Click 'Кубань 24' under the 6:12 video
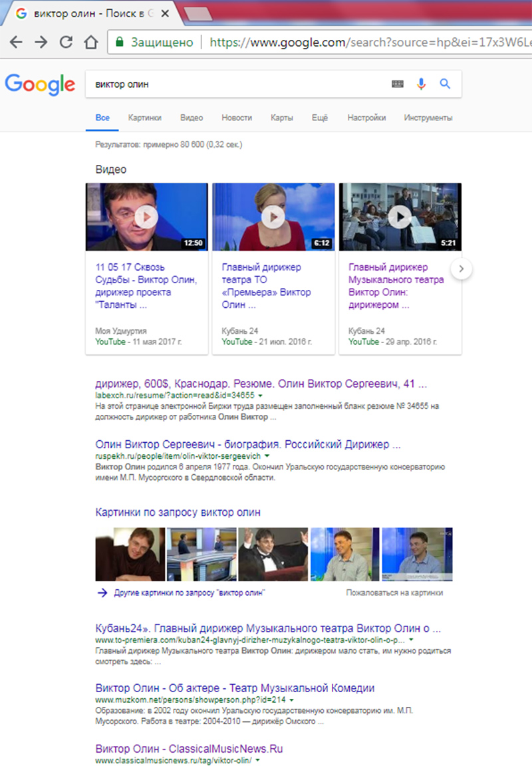The height and width of the screenshot is (766, 532). click(x=240, y=331)
